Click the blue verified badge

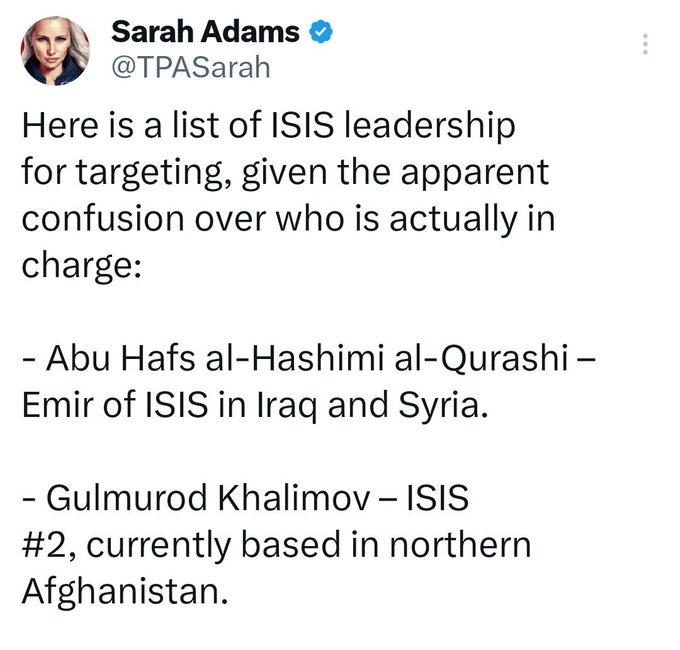[x=321, y=32]
